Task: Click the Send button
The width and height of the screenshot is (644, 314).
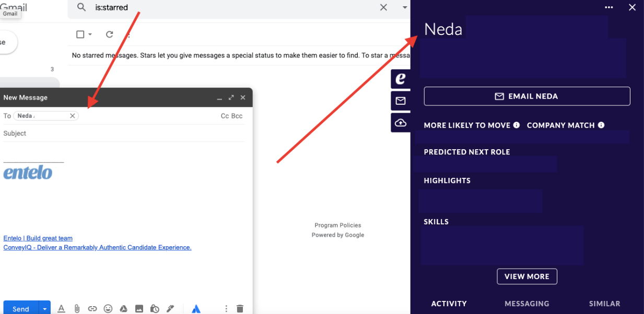Action: pyautogui.click(x=20, y=308)
